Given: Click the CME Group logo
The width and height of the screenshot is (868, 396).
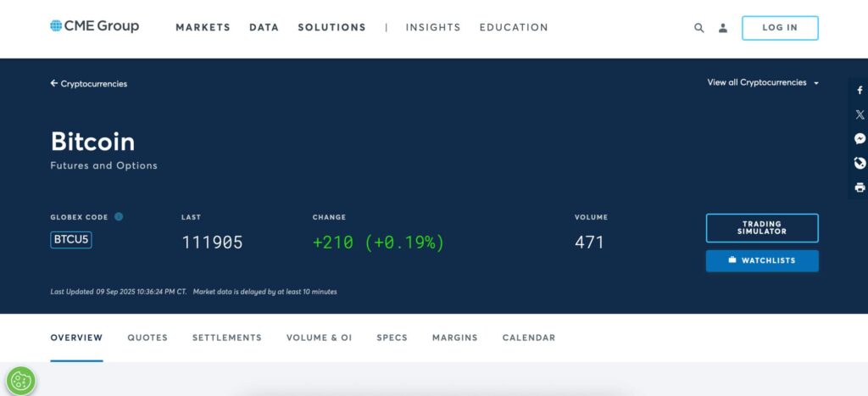Looking at the screenshot, I should point(94,26).
